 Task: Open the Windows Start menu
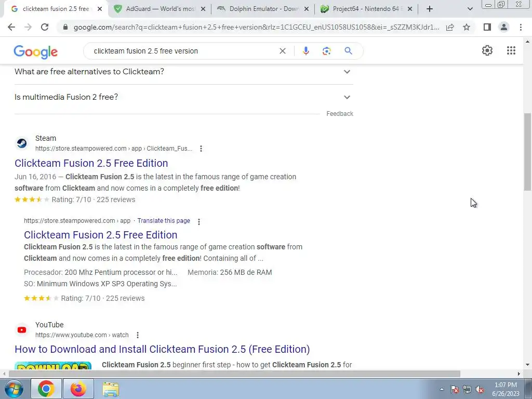pyautogui.click(x=14, y=389)
